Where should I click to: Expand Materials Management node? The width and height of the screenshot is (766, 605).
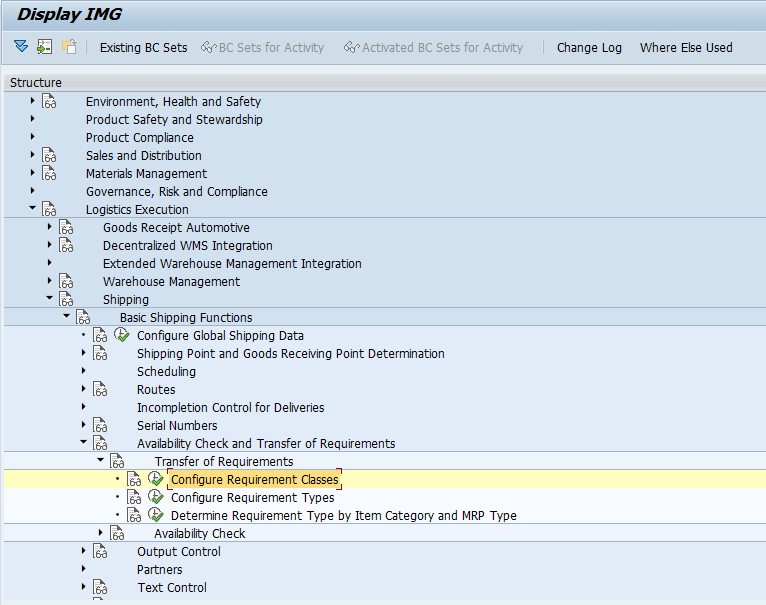33,173
